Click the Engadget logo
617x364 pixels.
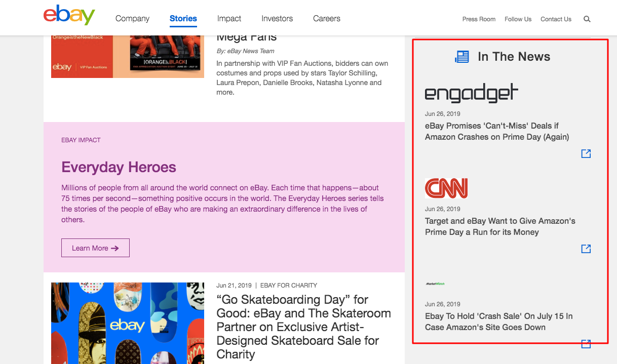coord(472,93)
